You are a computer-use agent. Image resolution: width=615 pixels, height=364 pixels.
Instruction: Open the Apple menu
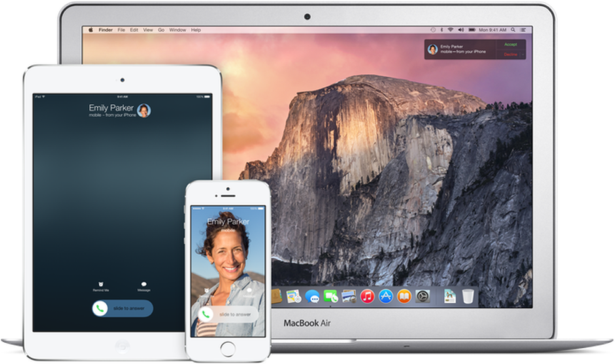(x=91, y=28)
